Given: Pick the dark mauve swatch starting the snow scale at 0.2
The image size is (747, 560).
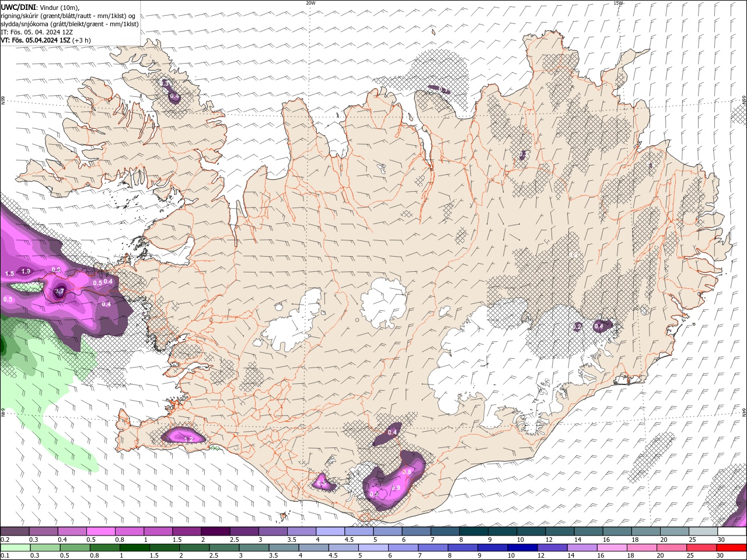Looking at the screenshot, I should [15, 531].
